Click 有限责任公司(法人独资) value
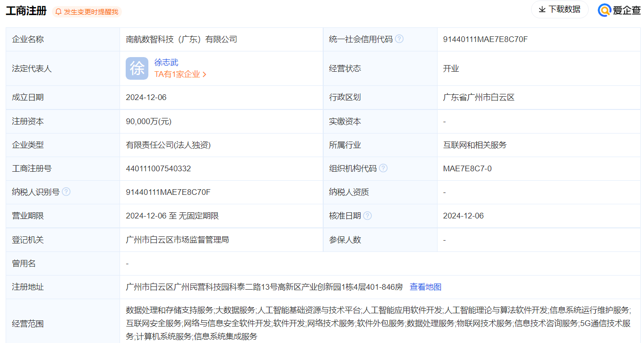This screenshot has height=343, width=644. coord(168,145)
